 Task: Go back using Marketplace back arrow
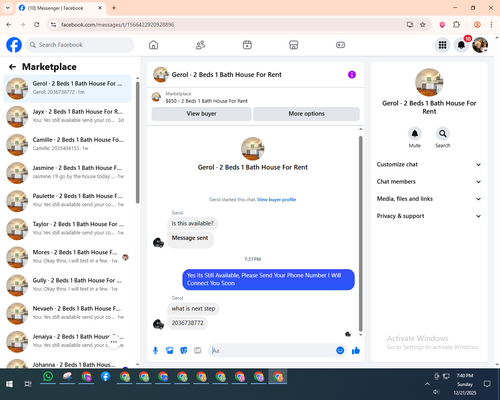[x=12, y=67]
